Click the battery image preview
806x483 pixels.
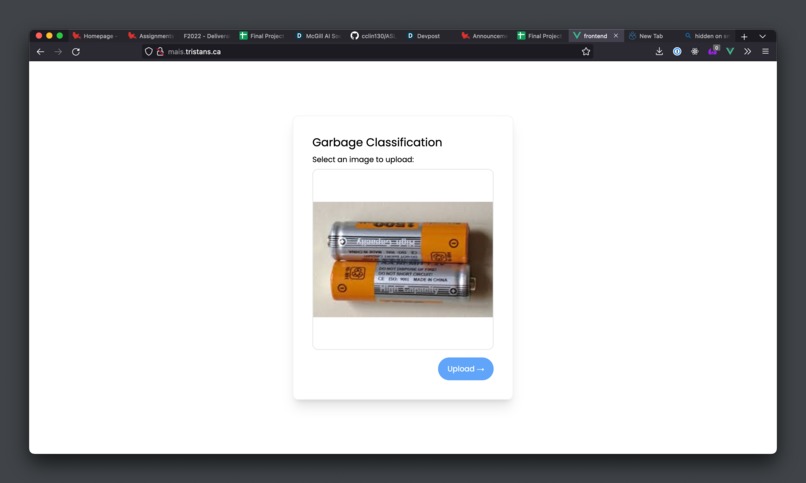402,259
